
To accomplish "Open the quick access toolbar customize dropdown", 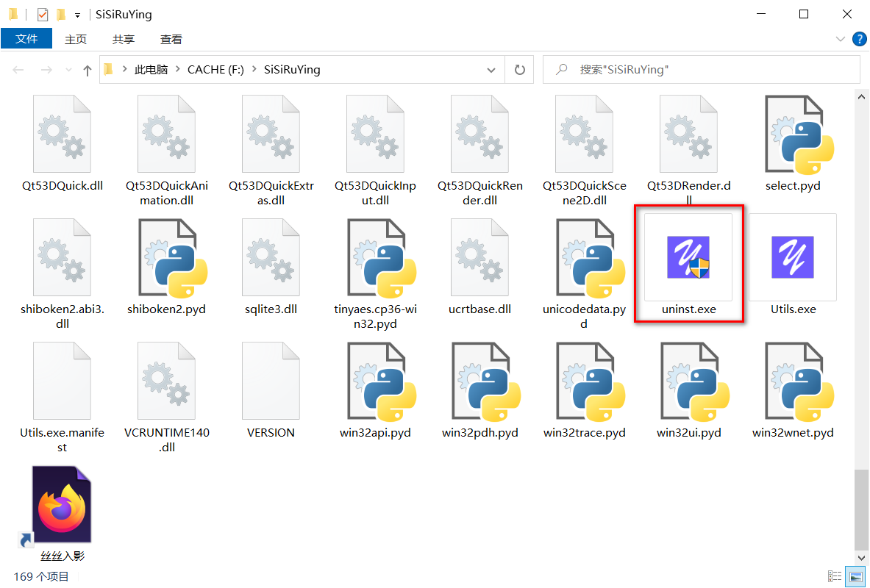I will (x=77, y=15).
